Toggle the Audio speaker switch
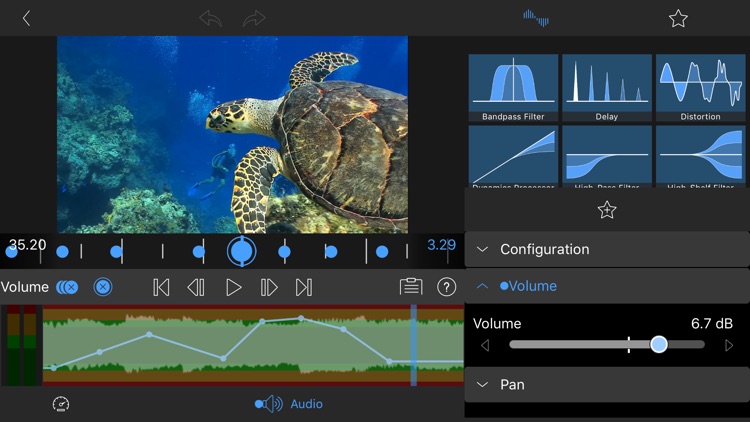 (x=269, y=404)
